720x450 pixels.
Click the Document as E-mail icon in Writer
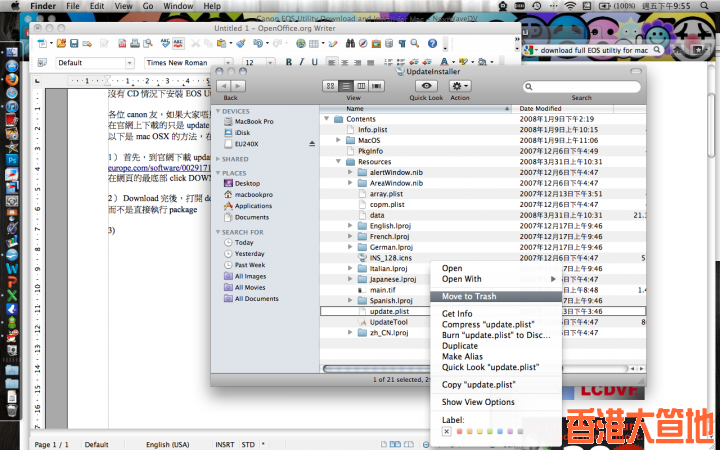click(x=87, y=44)
